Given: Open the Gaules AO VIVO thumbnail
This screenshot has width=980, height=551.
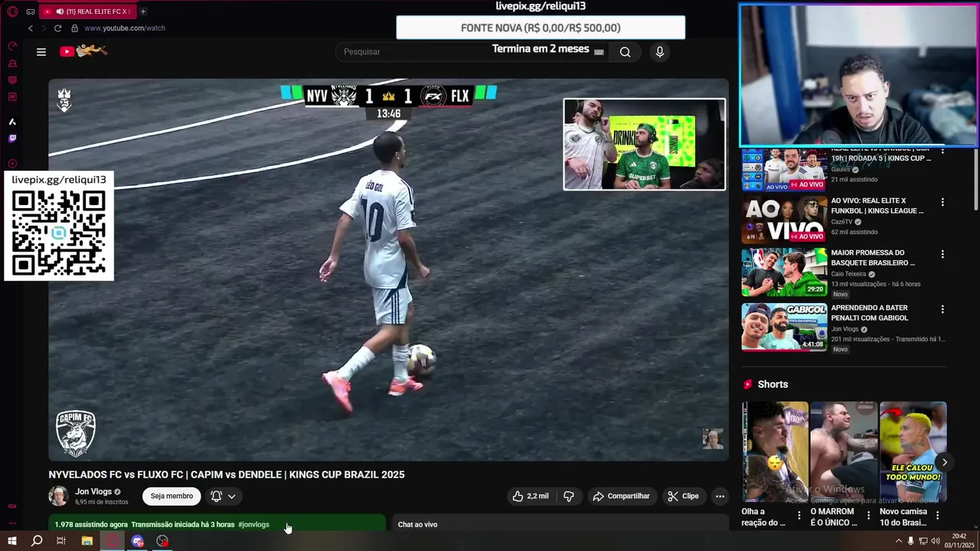Looking at the screenshot, I should coord(784,169).
